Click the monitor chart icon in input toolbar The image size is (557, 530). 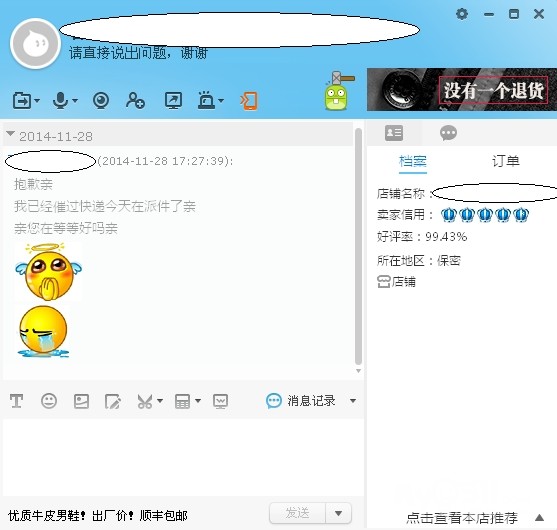point(220,401)
